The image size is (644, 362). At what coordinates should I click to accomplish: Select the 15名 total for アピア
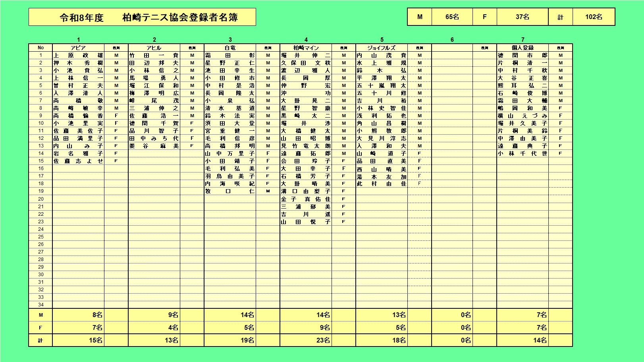pos(78,340)
